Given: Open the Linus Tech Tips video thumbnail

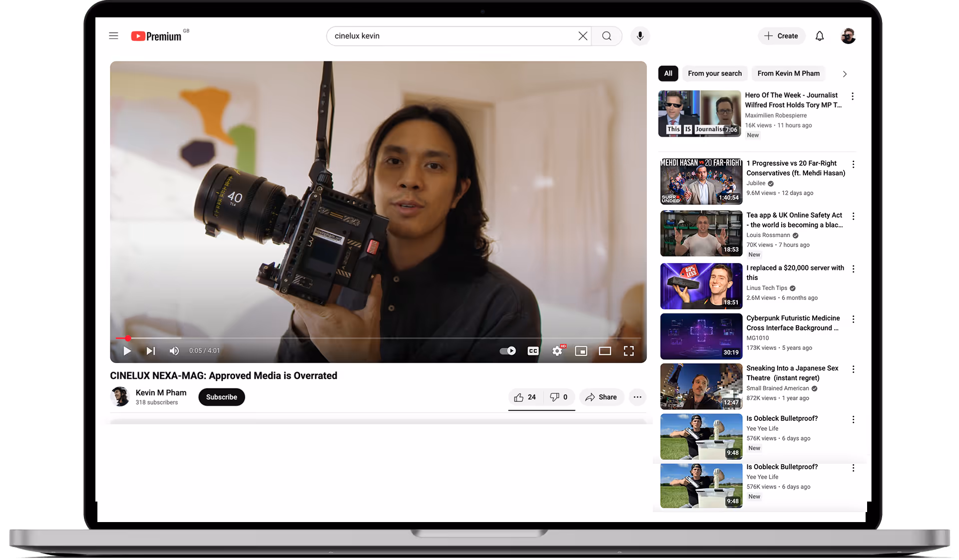Looking at the screenshot, I should tap(701, 286).
